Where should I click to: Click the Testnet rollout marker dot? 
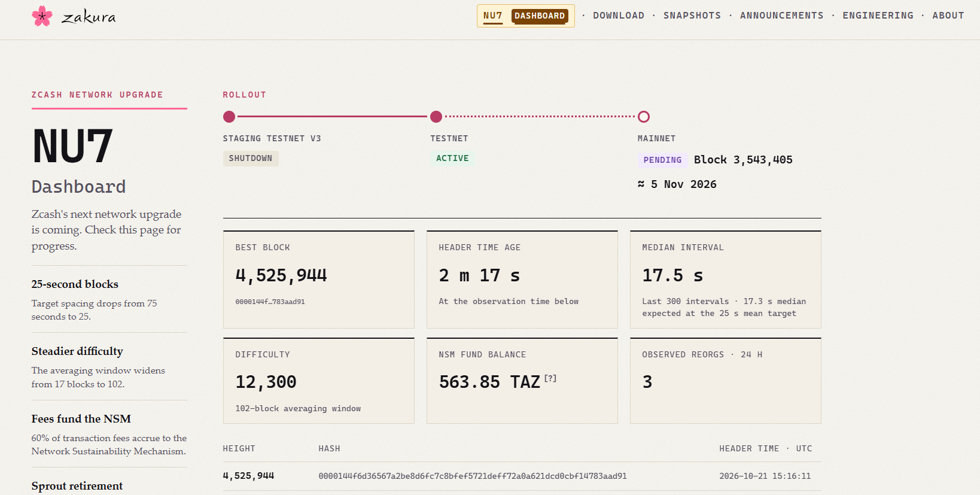pos(436,117)
